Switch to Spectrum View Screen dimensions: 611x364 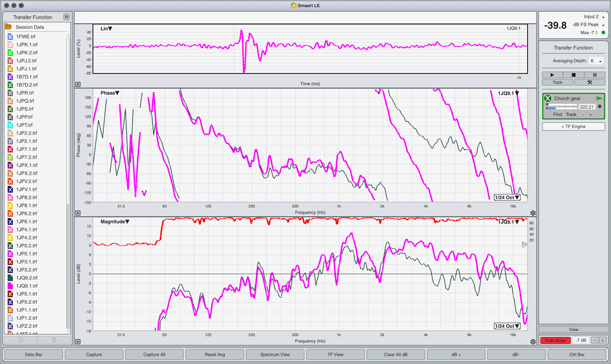point(275,354)
